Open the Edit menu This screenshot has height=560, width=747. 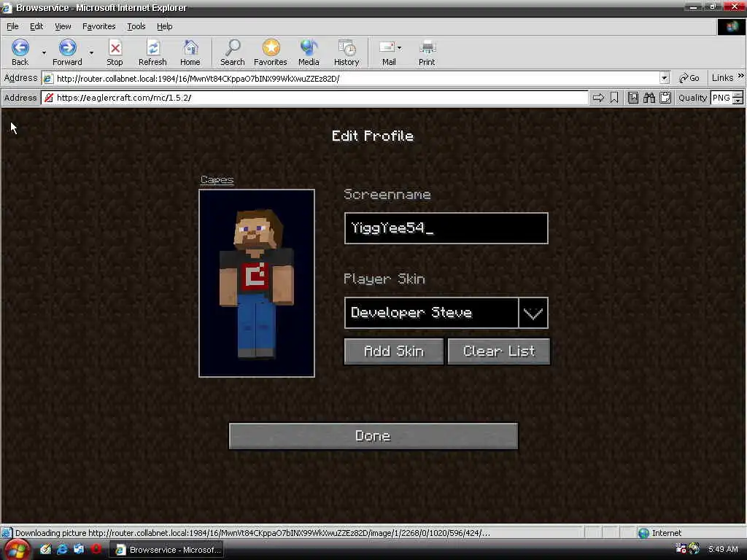point(36,27)
